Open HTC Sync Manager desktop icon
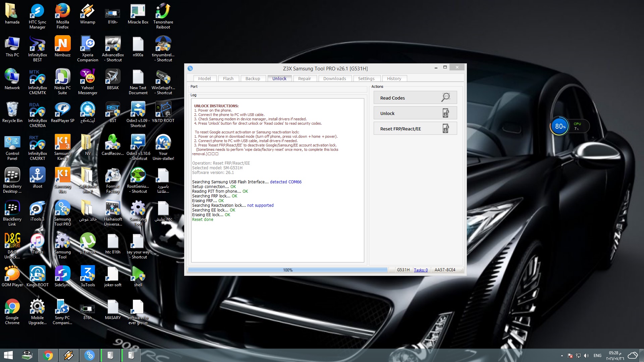Viewport: 644px width, 362px height. [37, 16]
